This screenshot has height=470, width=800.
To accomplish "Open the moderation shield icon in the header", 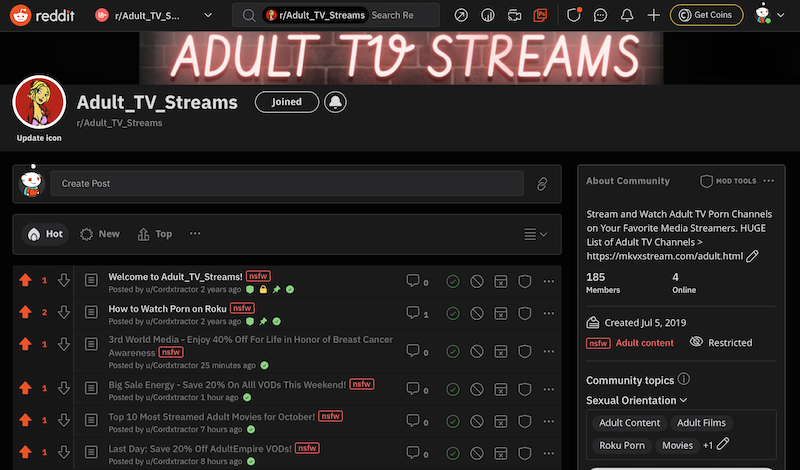I will point(573,15).
